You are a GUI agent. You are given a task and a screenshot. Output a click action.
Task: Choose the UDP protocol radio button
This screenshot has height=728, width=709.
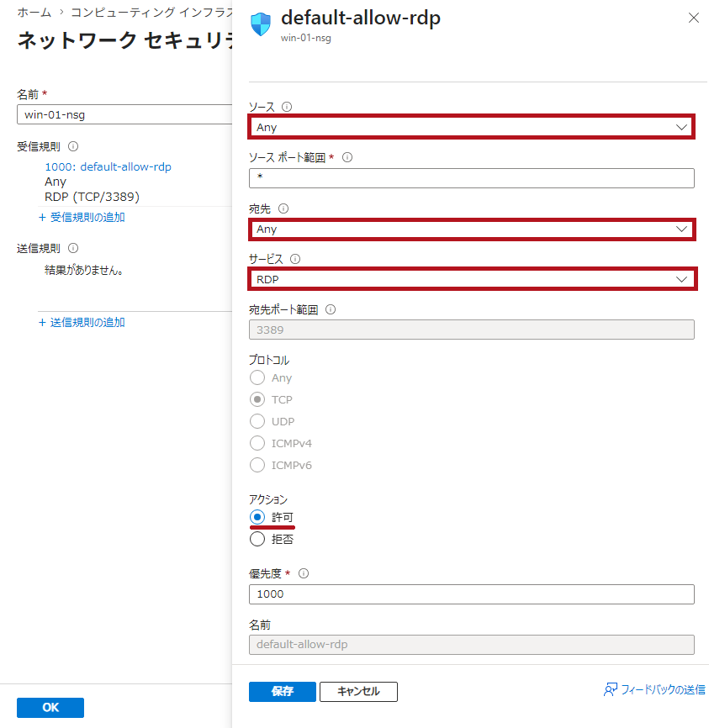pos(257,421)
